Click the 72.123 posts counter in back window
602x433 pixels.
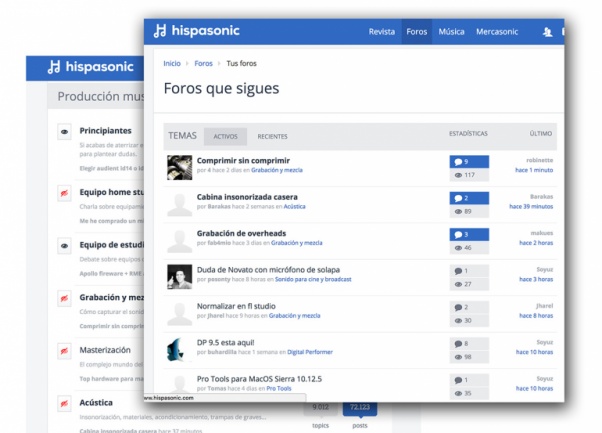coord(360,408)
